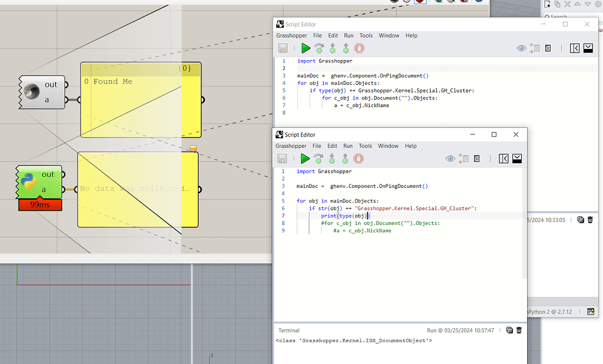Open Tools menu in front Script Editor
The width and height of the screenshot is (603, 364).
(365, 146)
